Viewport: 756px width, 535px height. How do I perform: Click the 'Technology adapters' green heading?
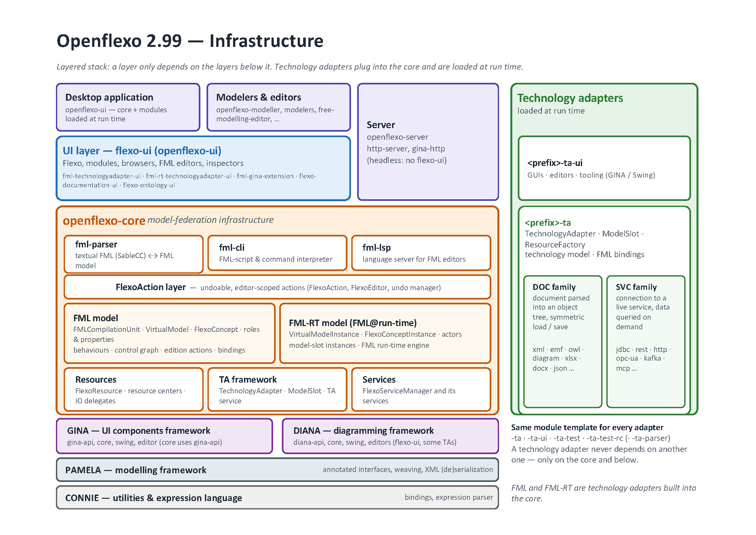pos(570,98)
